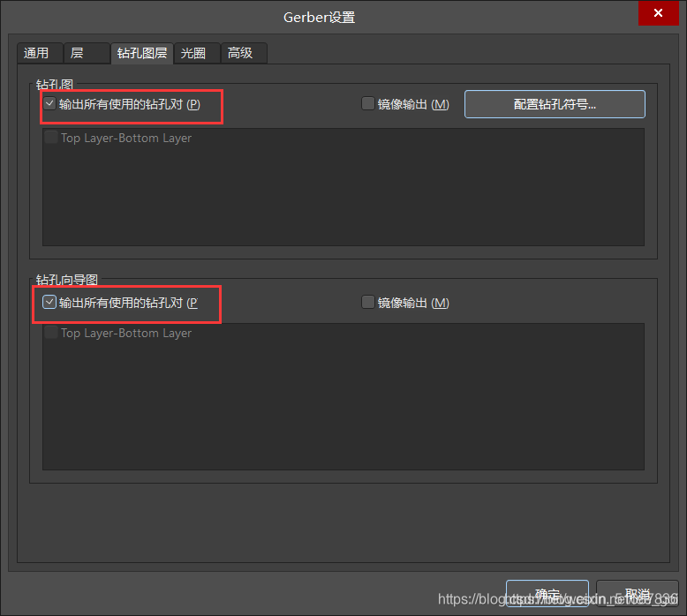Check Top Layer-Bottom Layer in 钻孔向导图 list
687x616 pixels.
[51, 333]
